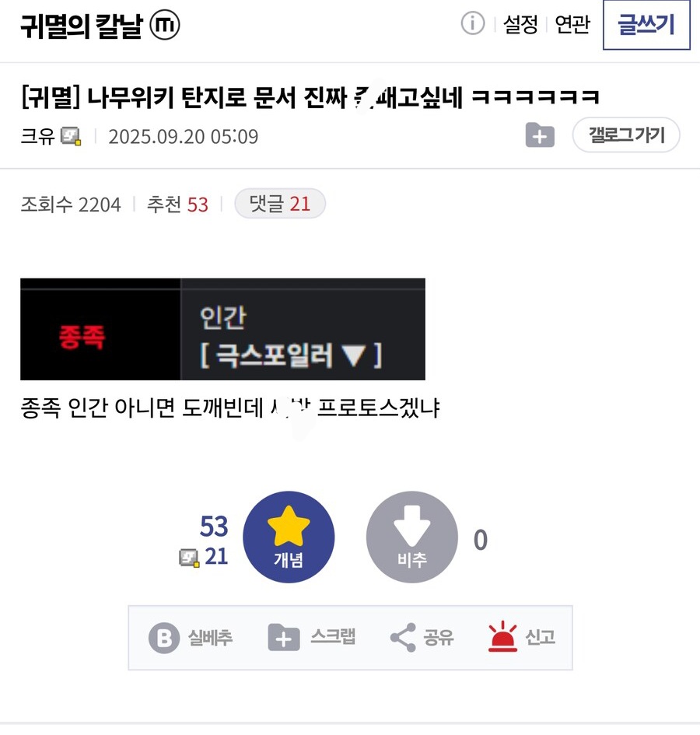Open the 연관 galleries menu
This screenshot has width=700, height=735.
click(572, 24)
